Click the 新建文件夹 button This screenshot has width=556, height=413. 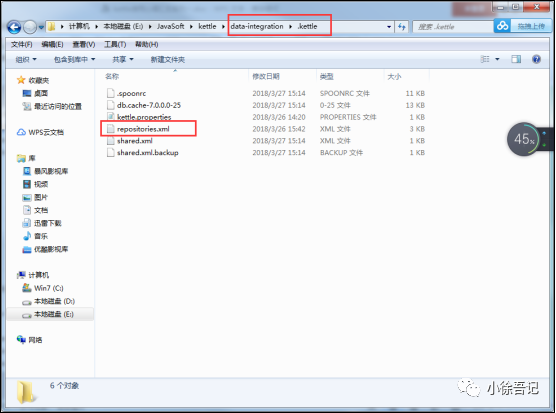coord(168,60)
